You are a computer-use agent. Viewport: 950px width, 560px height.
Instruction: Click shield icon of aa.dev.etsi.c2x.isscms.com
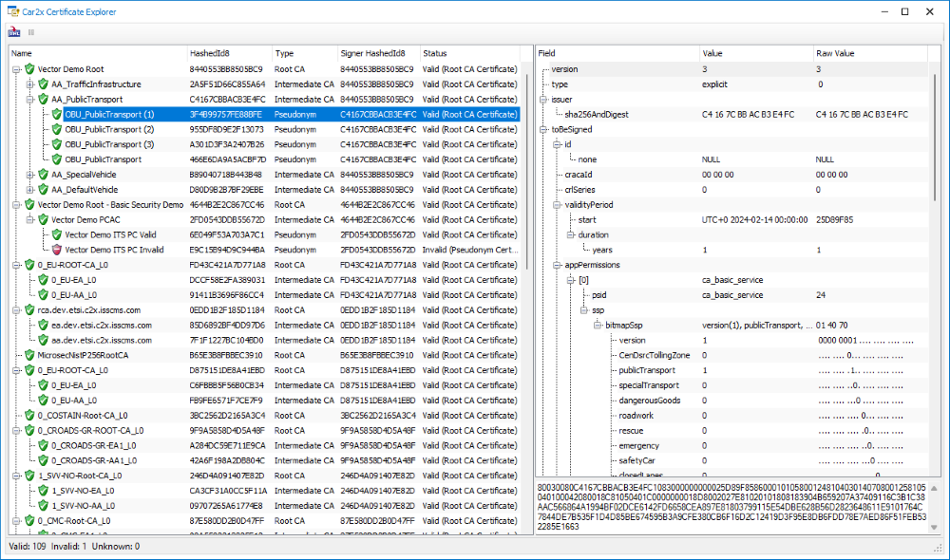43,340
